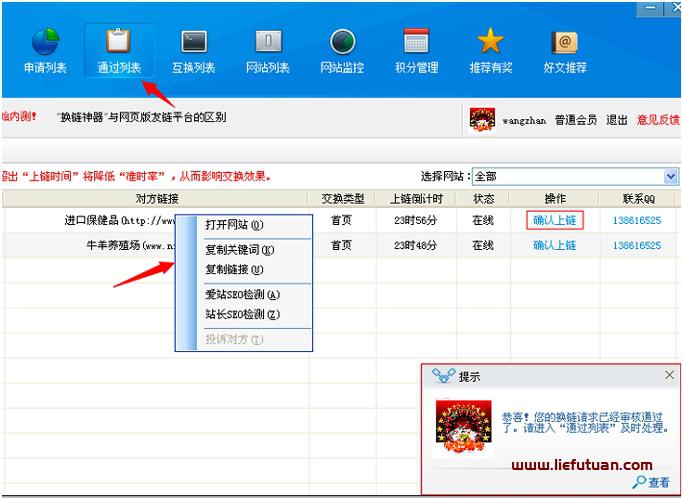The height and width of the screenshot is (500, 683).
Task: Minimize the application window
Action: [649, 8]
